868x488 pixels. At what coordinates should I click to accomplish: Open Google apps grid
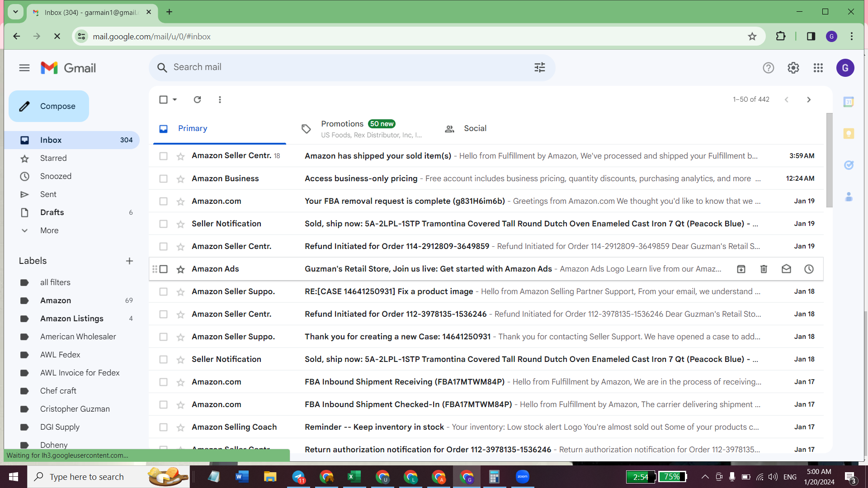(818, 68)
